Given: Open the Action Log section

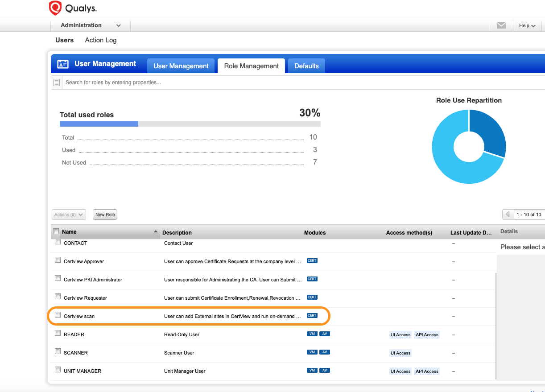Looking at the screenshot, I should (101, 40).
